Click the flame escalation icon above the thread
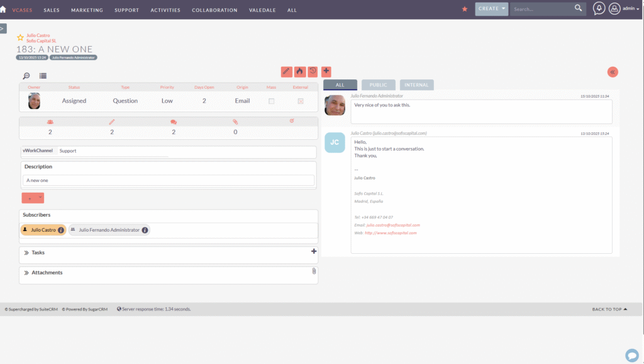Image resolution: width=644 pixels, height=364 pixels. tap(299, 72)
